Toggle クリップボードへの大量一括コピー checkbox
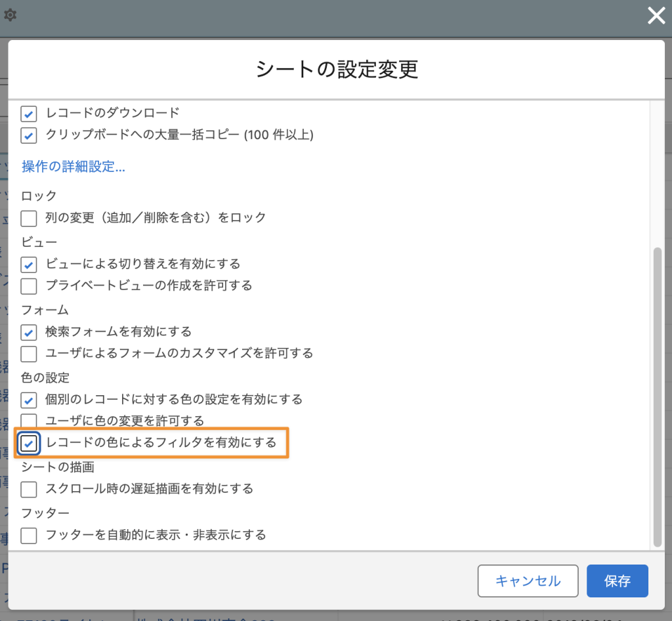 (x=29, y=136)
